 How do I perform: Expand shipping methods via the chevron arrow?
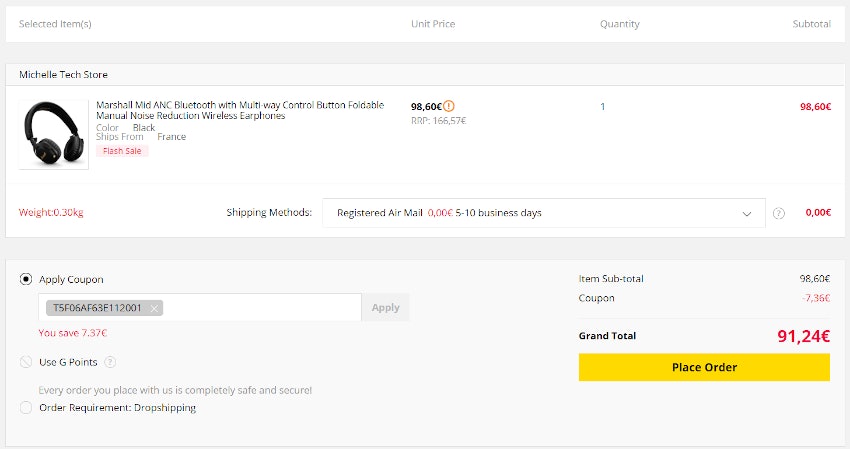746,213
